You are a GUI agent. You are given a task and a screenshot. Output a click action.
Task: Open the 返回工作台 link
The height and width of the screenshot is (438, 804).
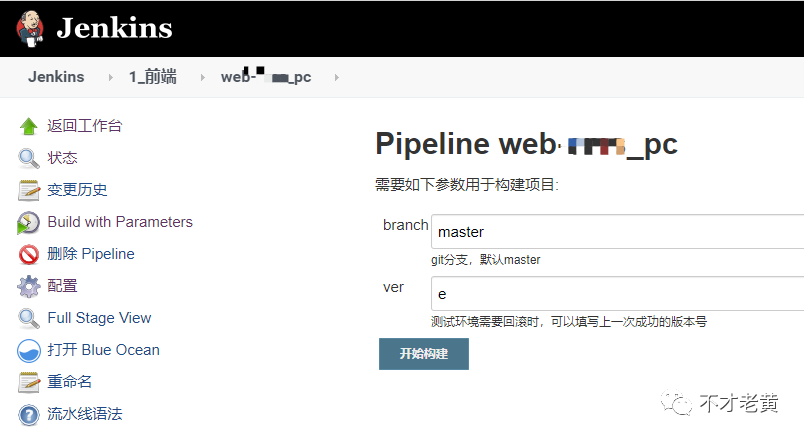point(85,126)
